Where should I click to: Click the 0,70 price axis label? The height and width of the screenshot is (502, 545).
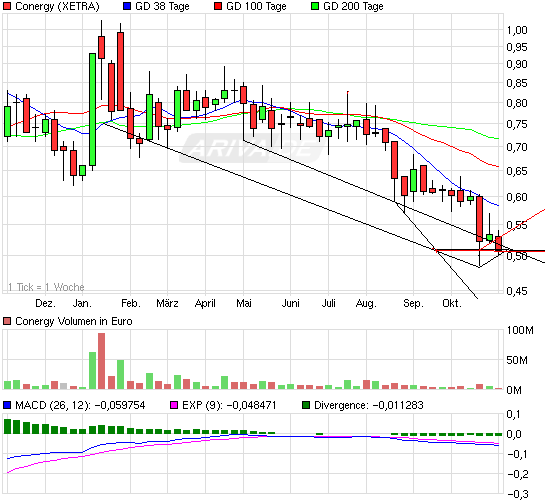click(517, 147)
